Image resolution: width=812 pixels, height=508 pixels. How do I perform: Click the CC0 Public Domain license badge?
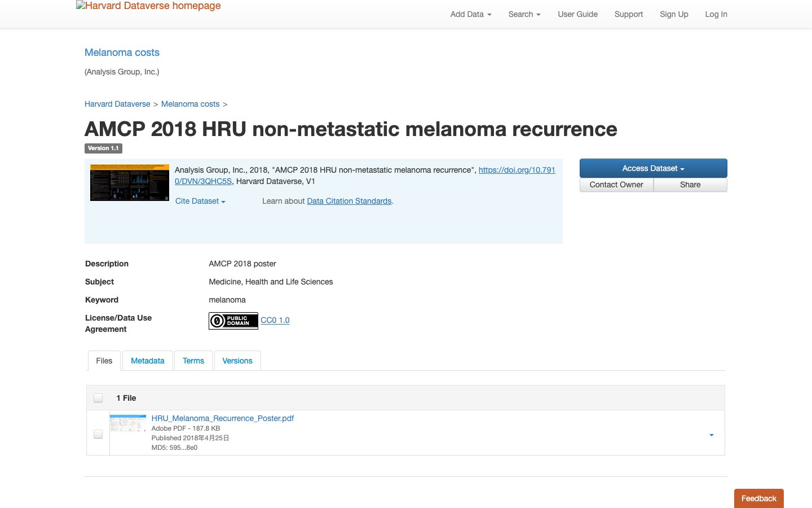[233, 321]
